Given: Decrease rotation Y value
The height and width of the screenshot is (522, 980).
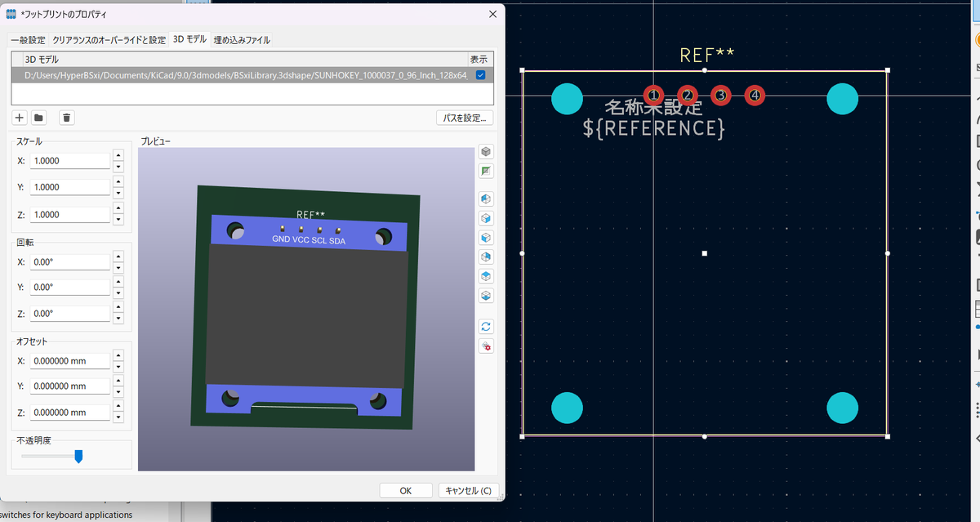Looking at the screenshot, I should [x=118, y=293].
